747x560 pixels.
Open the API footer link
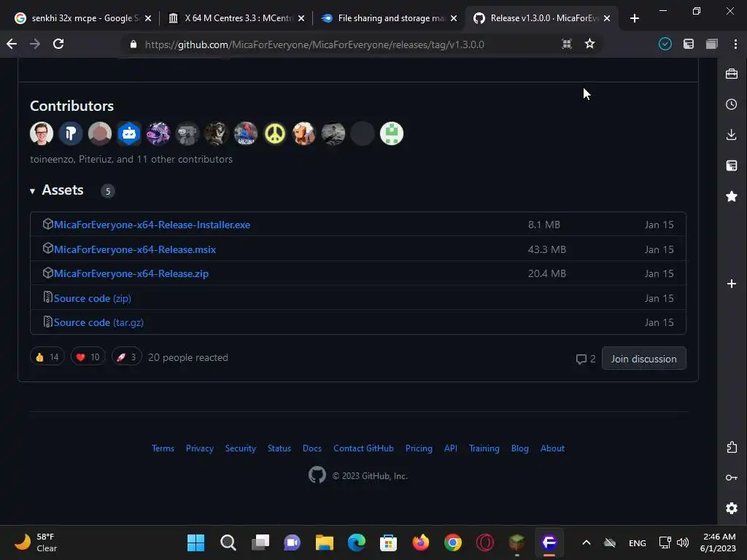[x=451, y=448]
